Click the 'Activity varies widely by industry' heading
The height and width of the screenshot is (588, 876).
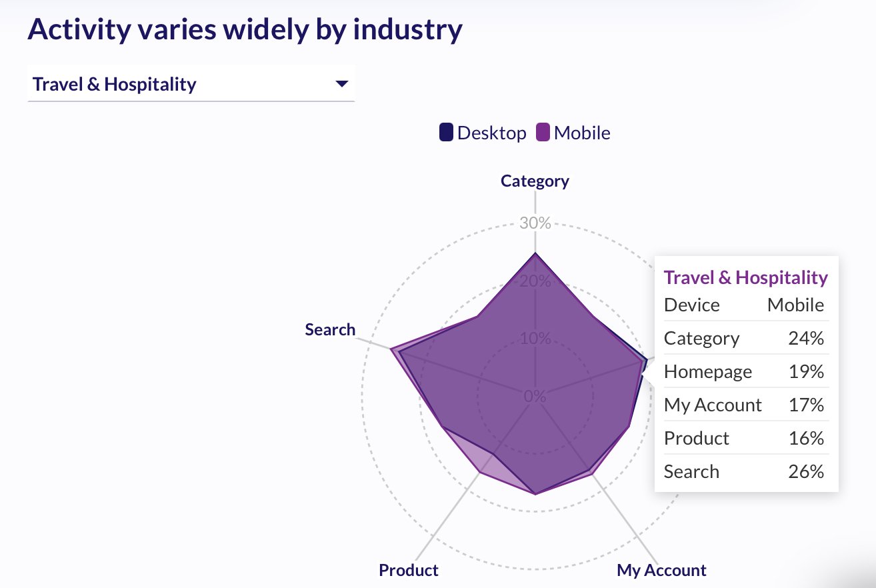tap(245, 30)
